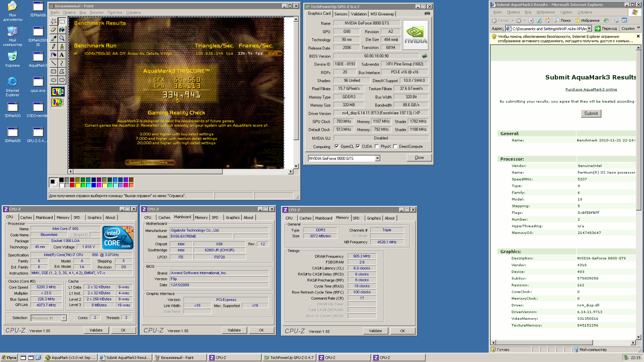Open the Start menu (Пуск)
This screenshot has height=362, width=644.
[x=9, y=358]
